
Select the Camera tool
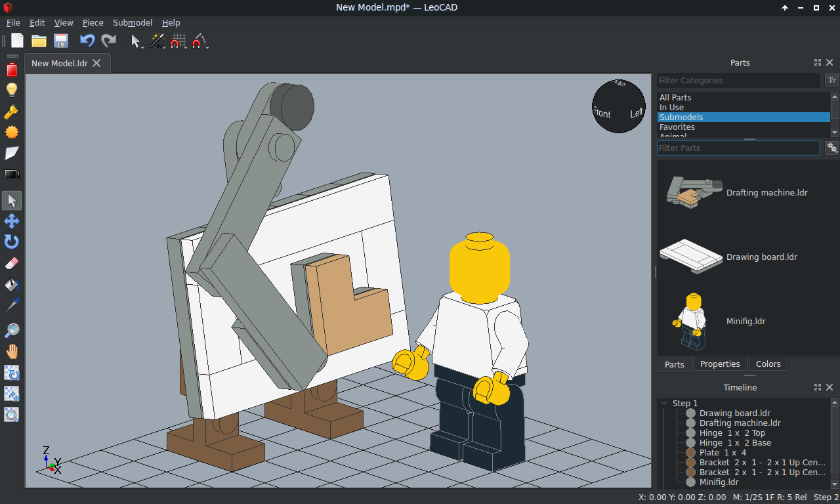(x=12, y=175)
